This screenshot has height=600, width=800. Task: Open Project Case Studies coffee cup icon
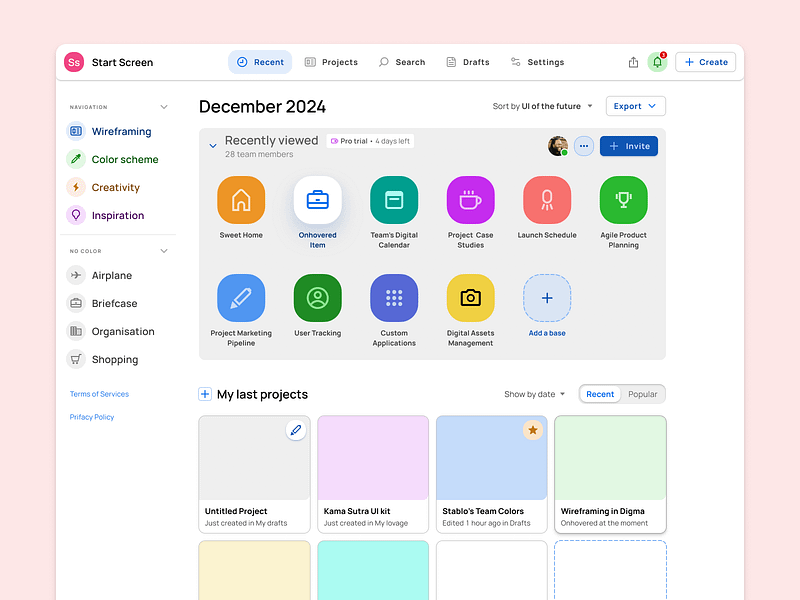point(470,200)
